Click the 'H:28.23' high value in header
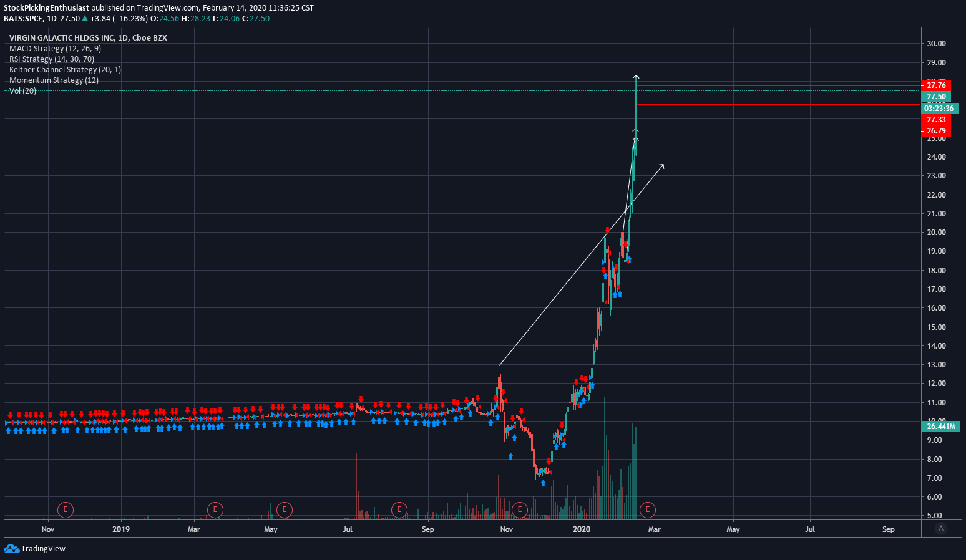This screenshot has height=560, width=966. [x=196, y=19]
